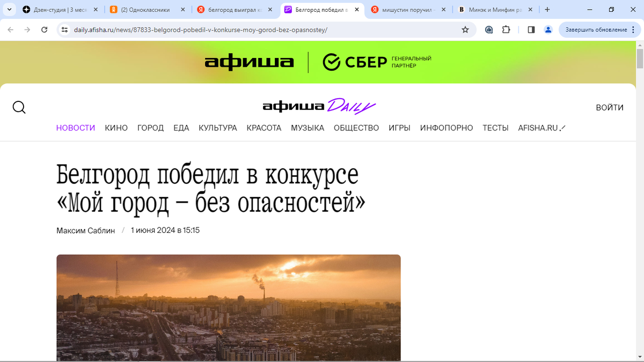Toggle the browser side panel icon
The height and width of the screenshot is (362, 644).
(531, 29)
